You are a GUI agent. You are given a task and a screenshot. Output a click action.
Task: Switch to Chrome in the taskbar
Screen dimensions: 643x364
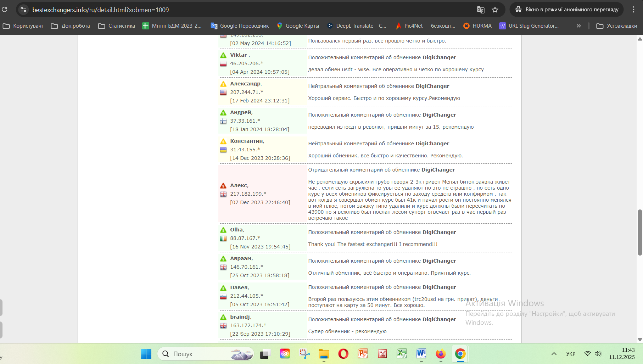460,354
